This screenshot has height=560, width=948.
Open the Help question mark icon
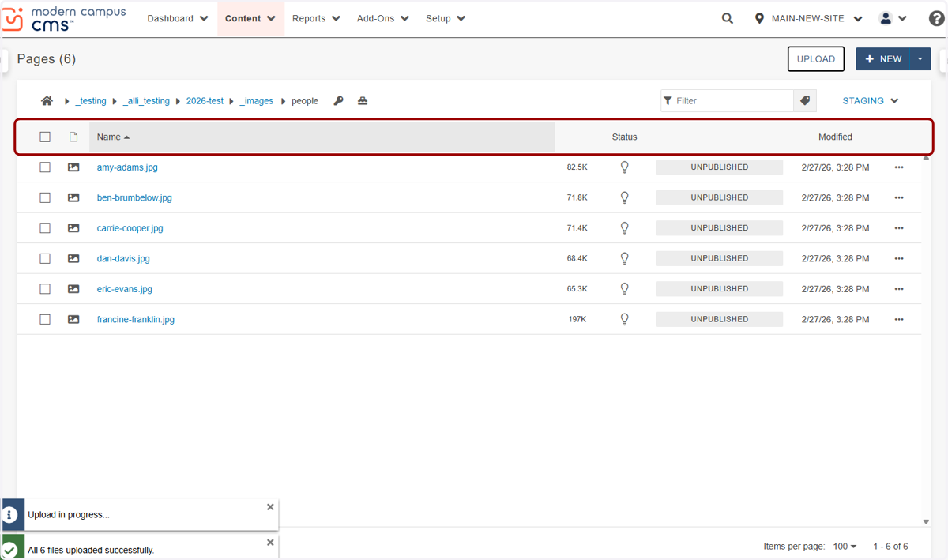pyautogui.click(x=936, y=18)
